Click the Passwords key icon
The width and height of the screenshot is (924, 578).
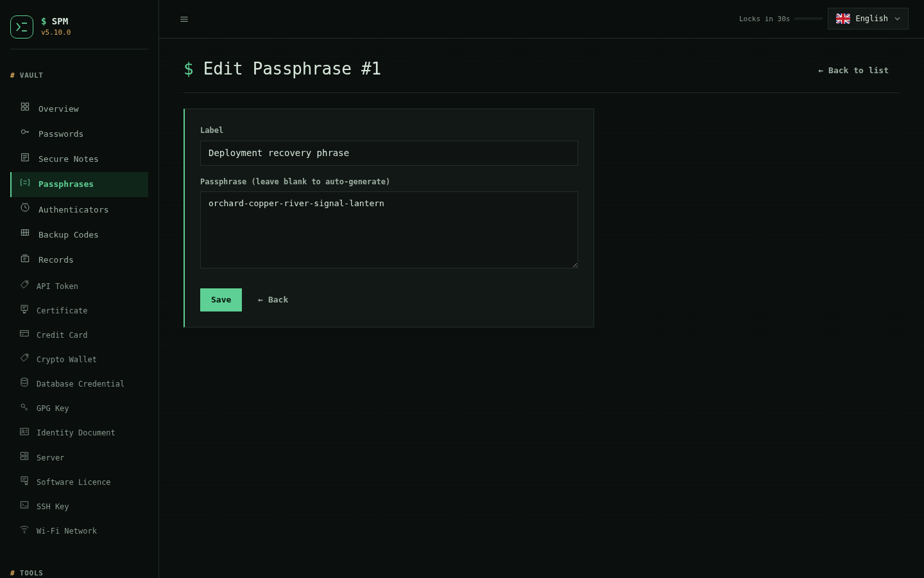pyautogui.click(x=25, y=132)
